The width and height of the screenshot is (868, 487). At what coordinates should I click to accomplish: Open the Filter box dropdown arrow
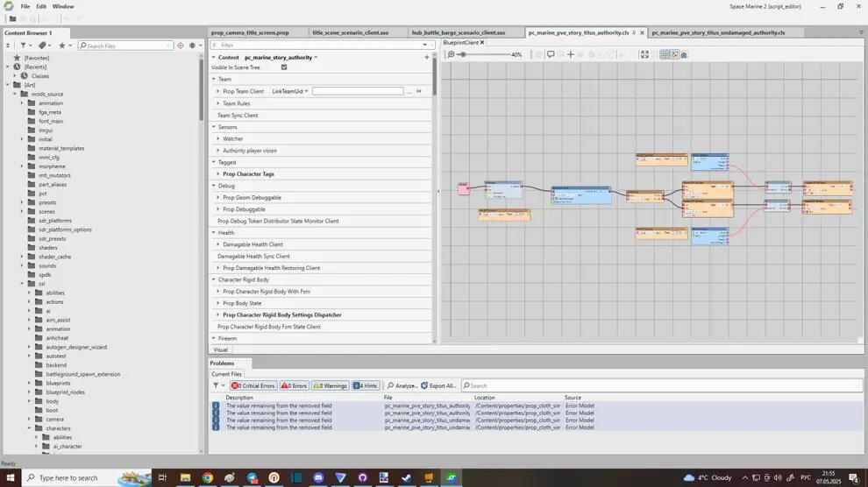click(x=424, y=45)
